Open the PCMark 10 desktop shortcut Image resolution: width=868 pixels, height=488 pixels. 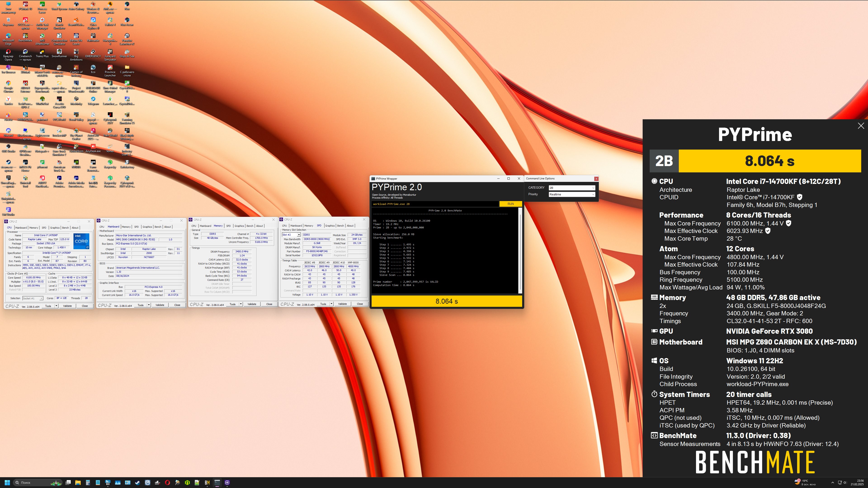(25, 6)
